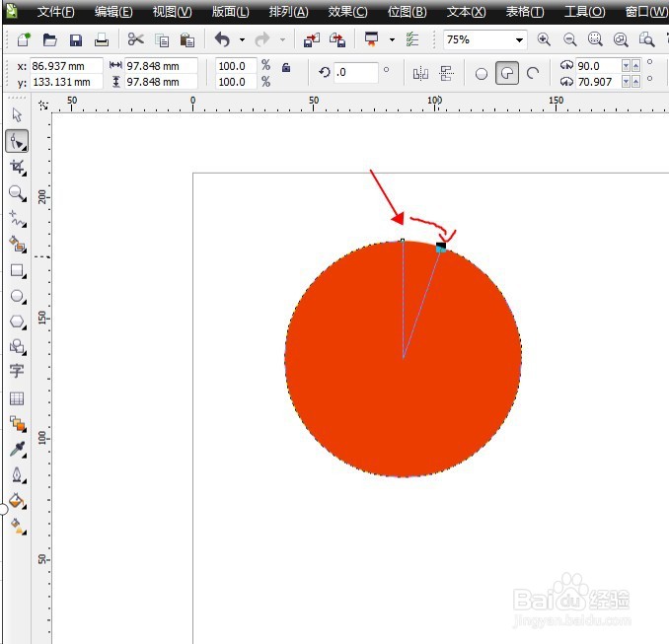This screenshot has width=669, height=644.
Task: Open the 视图(V) menu
Action: click(172, 12)
